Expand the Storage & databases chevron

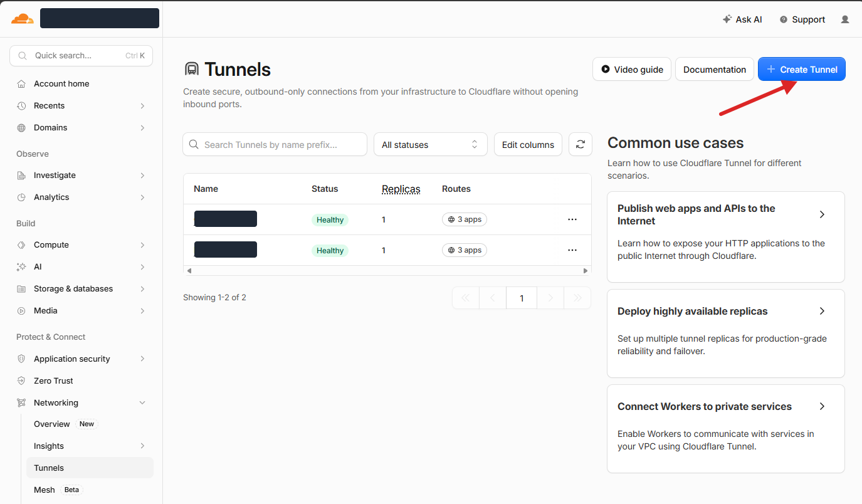click(x=142, y=289)
